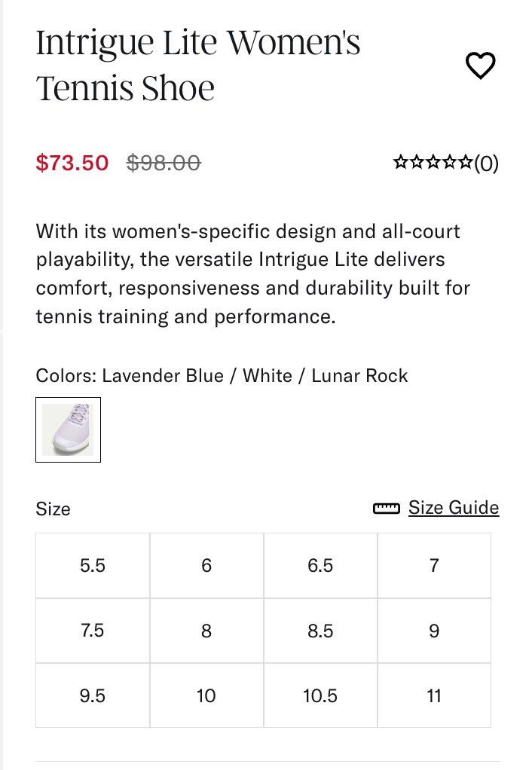Select size 7
Image resolution: width=532 pixels, height=770 pixels.
coord(434,566)
